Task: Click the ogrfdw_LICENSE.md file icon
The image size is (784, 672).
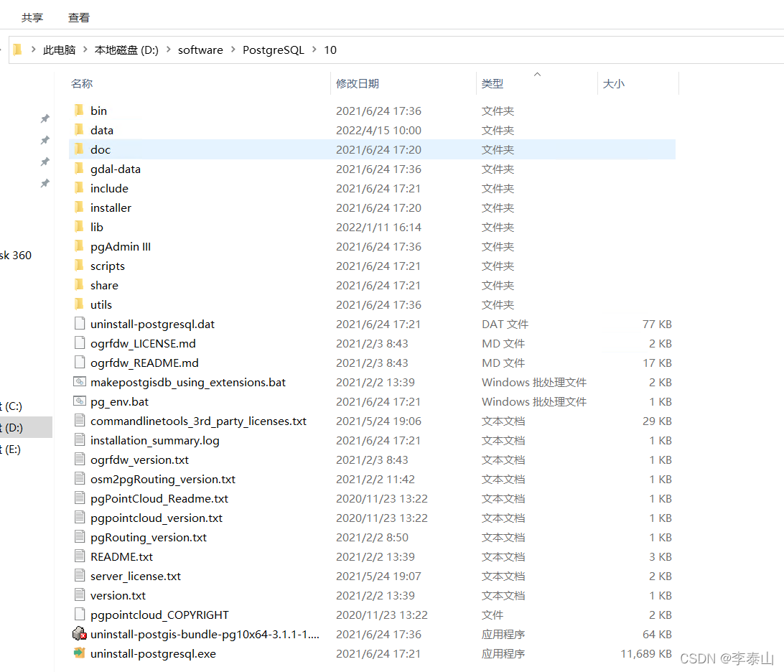Action: pos(80,343)
